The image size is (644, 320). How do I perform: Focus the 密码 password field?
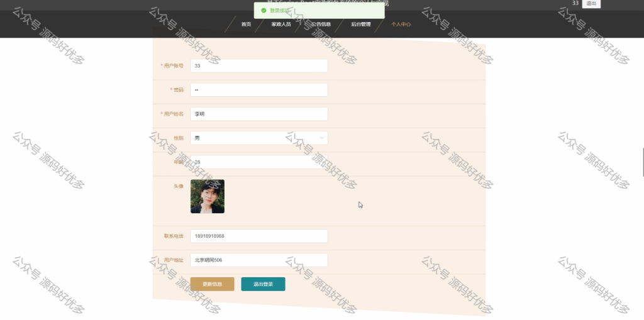pyautogui.click(x=258, y=90)
